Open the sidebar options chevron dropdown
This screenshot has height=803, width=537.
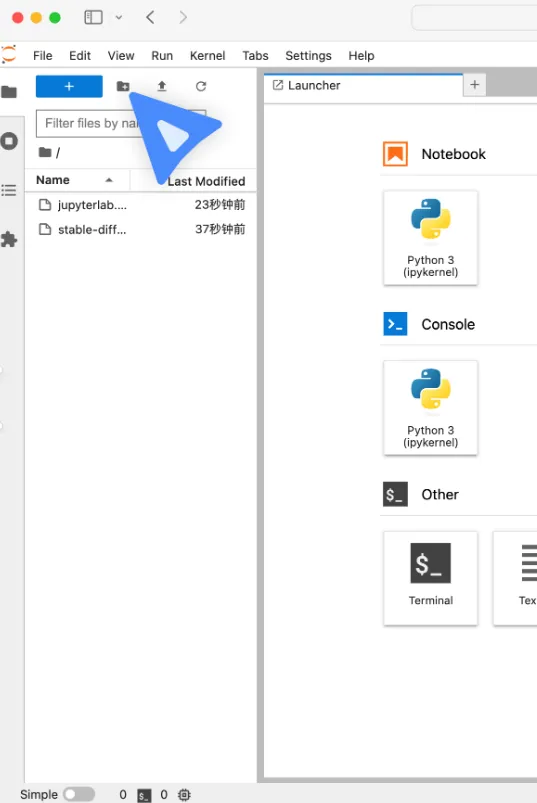pyautogui.click(x=119, y=17)
